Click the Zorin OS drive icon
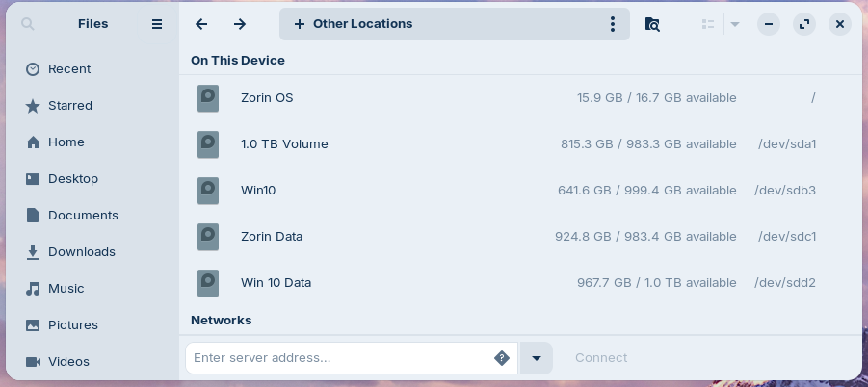Image resolution: width=868 pixels, height=387 pixels. click(x=208, y=98)
